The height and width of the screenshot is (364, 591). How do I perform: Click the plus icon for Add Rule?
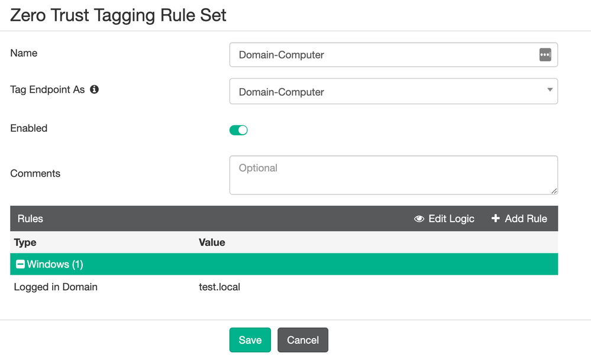point(496,219)
